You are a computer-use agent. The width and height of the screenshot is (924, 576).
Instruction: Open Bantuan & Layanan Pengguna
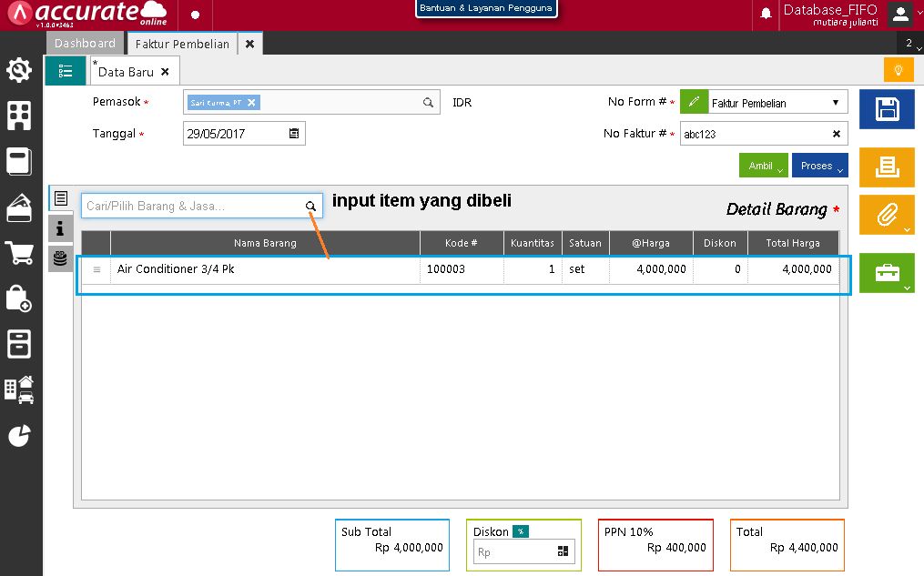coord(486,7)
